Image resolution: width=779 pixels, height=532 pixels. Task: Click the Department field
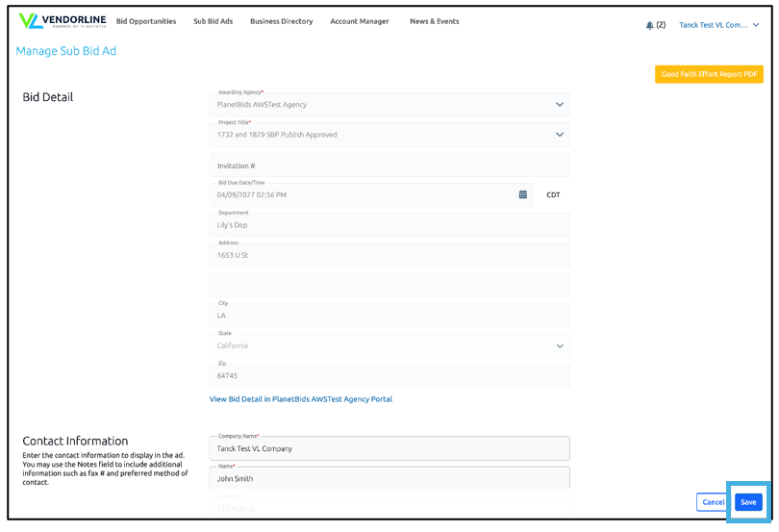pyautogui.click(x=389, y=225)
